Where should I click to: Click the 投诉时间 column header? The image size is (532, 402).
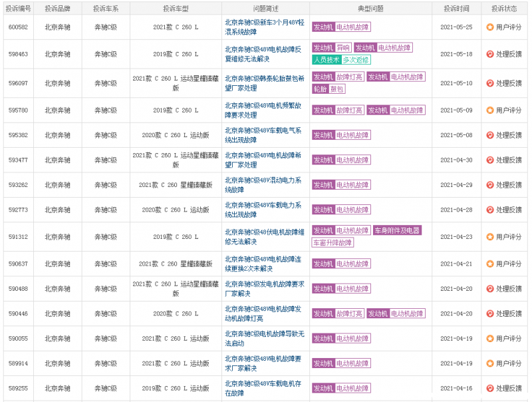pos(455,9)
